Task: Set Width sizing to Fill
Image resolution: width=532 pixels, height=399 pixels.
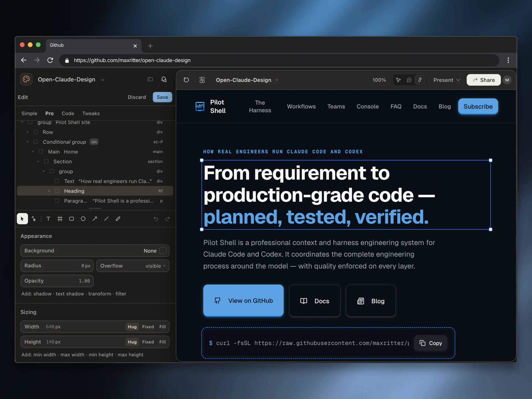Action: pyautogui.click(x=163, y=327)
